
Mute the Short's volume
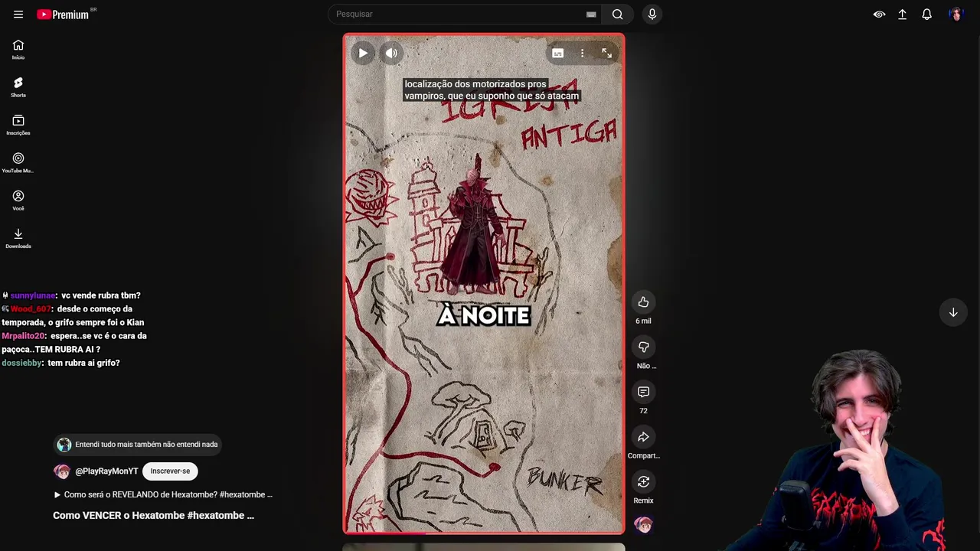click(391, 53)
